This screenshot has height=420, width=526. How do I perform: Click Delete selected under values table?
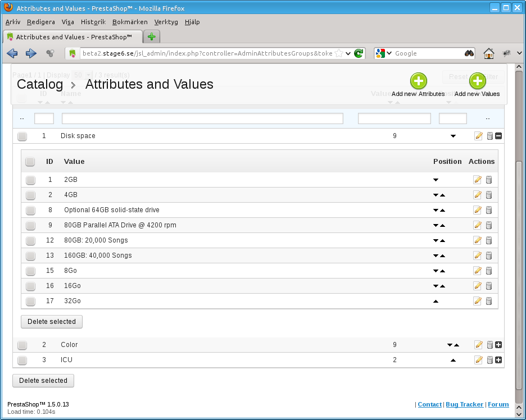pyautogui.click(x=52, y=321)
